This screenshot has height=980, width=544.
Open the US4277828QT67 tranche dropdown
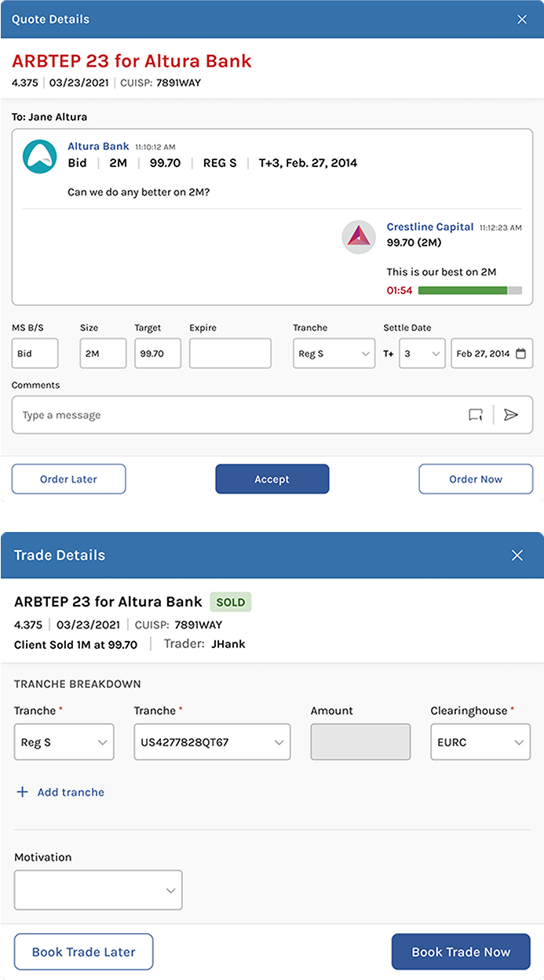212,742
